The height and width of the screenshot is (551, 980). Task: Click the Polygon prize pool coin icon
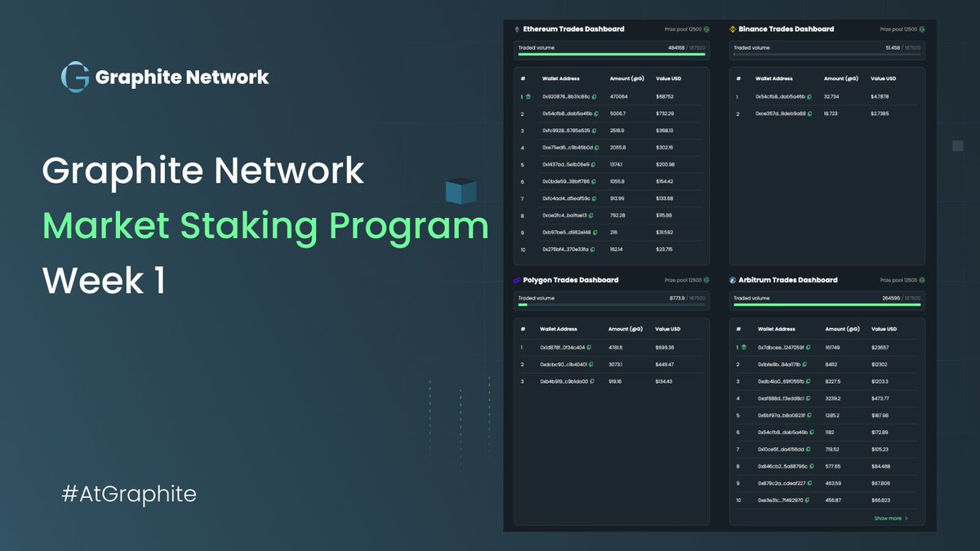pos(707,280)
